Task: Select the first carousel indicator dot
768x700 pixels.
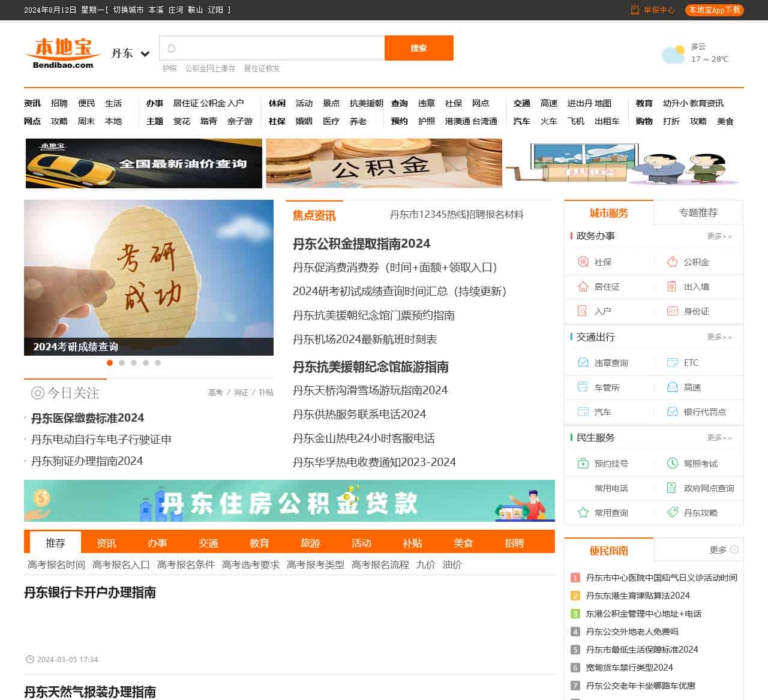Action: point(110,363)
